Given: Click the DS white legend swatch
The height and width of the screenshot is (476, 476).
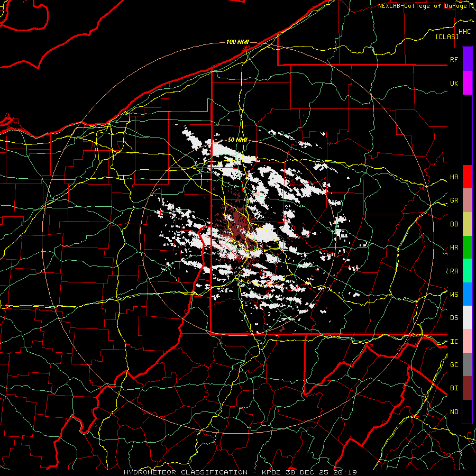Looking at the screenshot, I should click(467, 317).
